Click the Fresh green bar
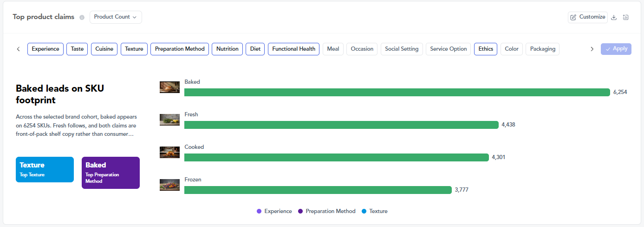The height and width of the screenshot is (227, 644). pyautogui.click(x=341, y=125)
